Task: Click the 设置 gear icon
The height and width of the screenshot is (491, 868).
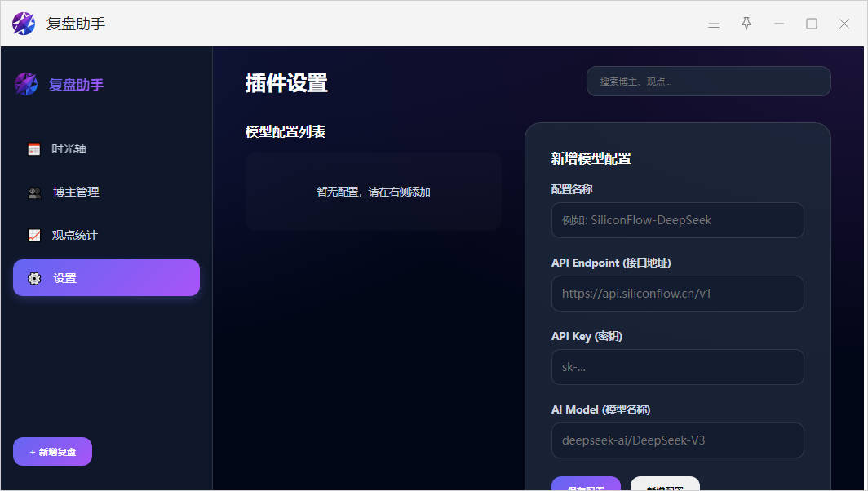Action: pyautogui.click(x=34, y=278)
